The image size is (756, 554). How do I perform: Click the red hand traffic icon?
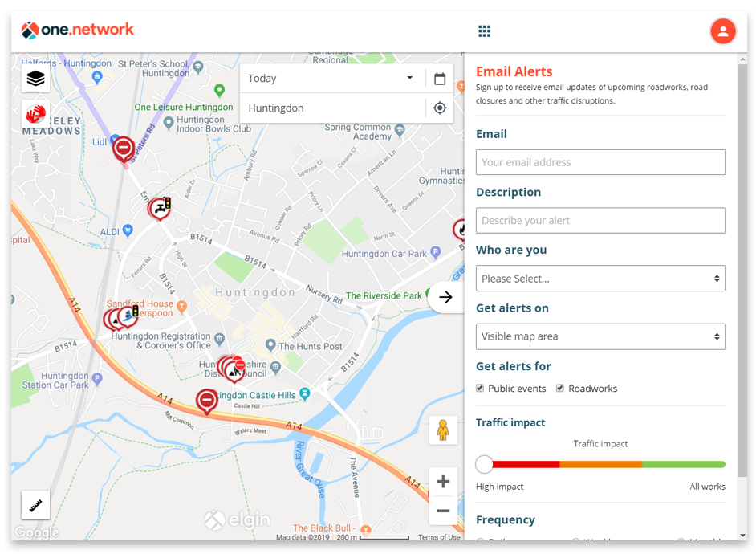[35, 115]
